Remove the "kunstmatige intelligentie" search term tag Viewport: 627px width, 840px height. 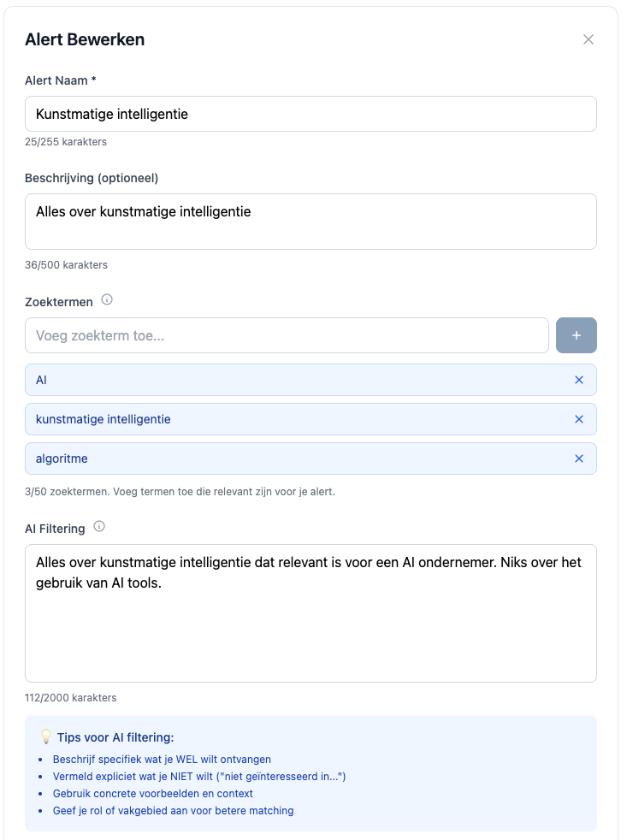coord(579,419)
